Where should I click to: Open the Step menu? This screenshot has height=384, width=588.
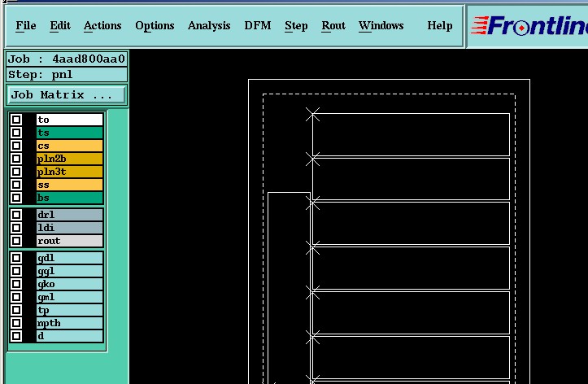pyautogui.click(x=296, y=25)
